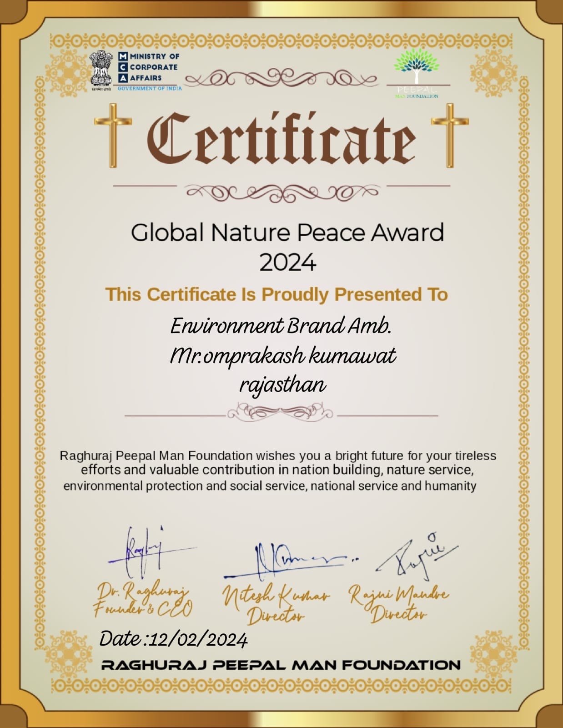Click 'This Certificate Is Proudly Presented To'
The image size is (563, 728).
point(277,294)
